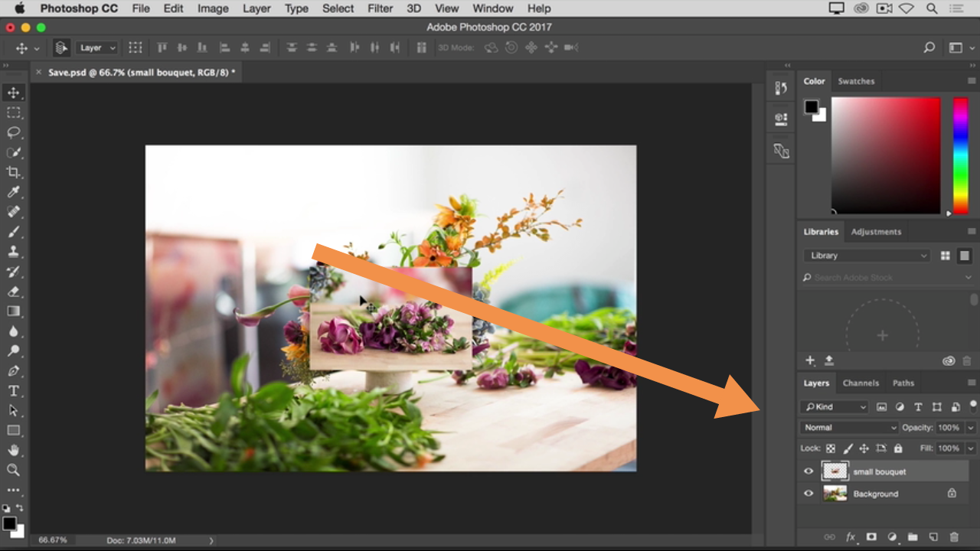980x551 pixels.
Task: Select the Lasso tool
Action: [13, 132]
